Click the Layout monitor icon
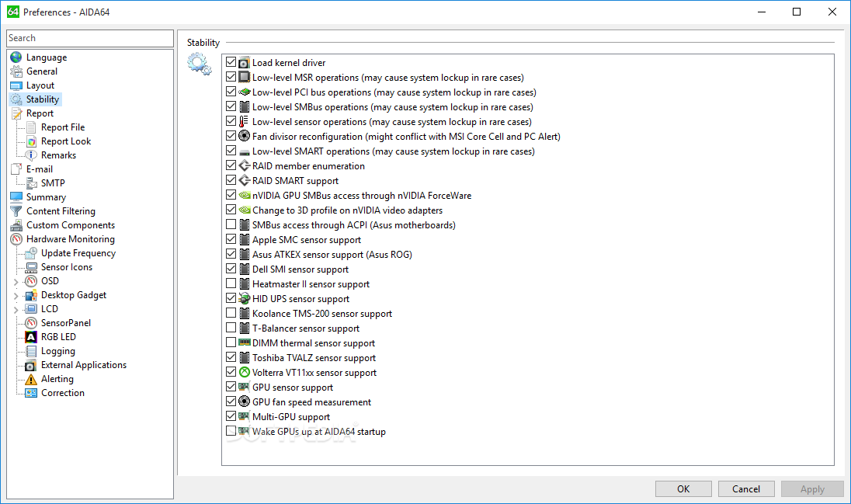 click(x=16, y=85)
